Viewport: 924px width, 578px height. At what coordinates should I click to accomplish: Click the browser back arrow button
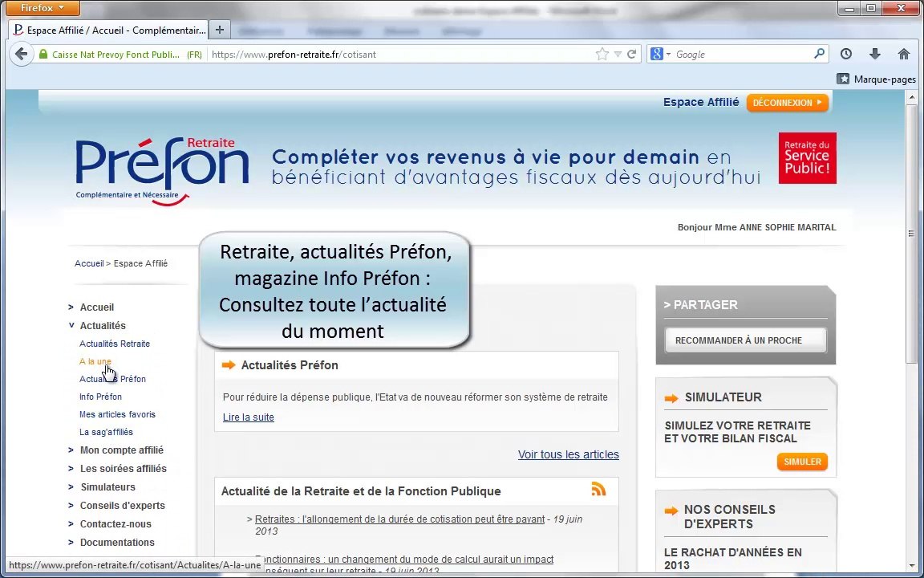pos(21,55)
